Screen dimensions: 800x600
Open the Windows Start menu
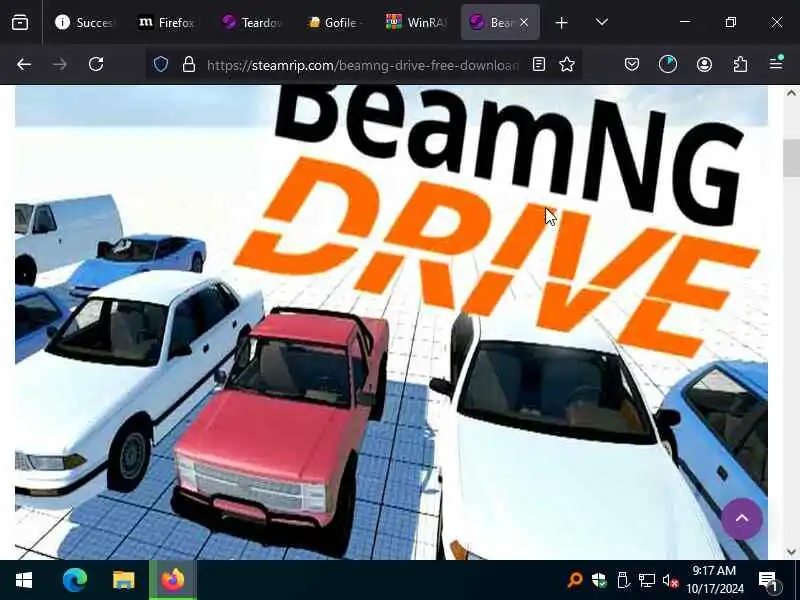24,580
